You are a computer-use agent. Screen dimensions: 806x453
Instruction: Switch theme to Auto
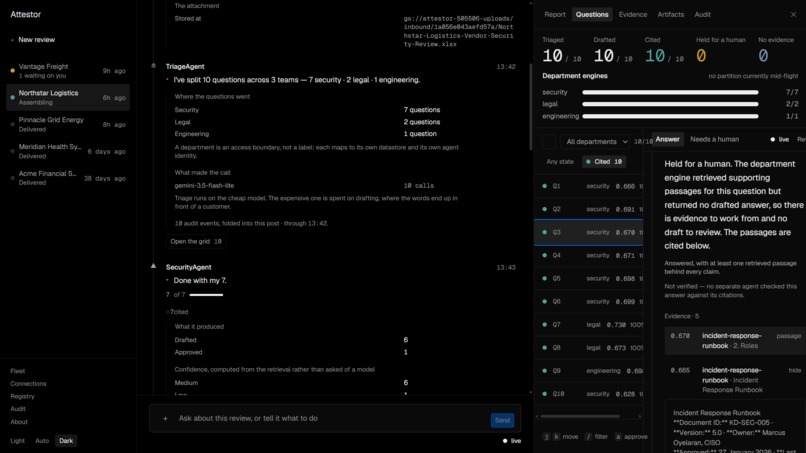[42, 441]
